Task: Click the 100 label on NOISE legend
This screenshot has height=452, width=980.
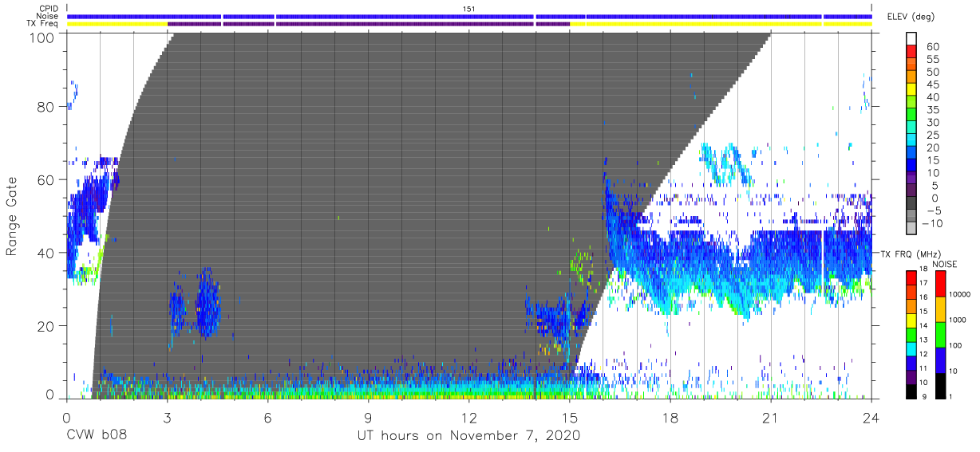Action: pyautogui.click(x=956, y=345)
